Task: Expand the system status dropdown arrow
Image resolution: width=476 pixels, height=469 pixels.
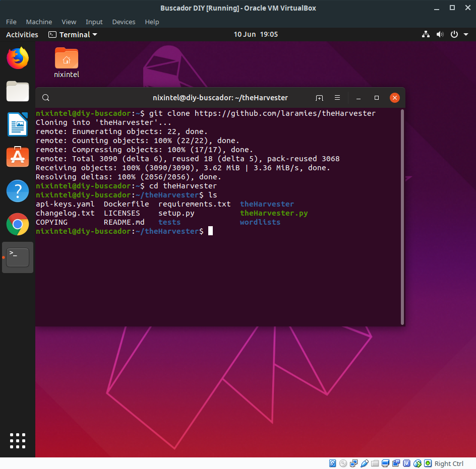Action: tap(466, 35)
